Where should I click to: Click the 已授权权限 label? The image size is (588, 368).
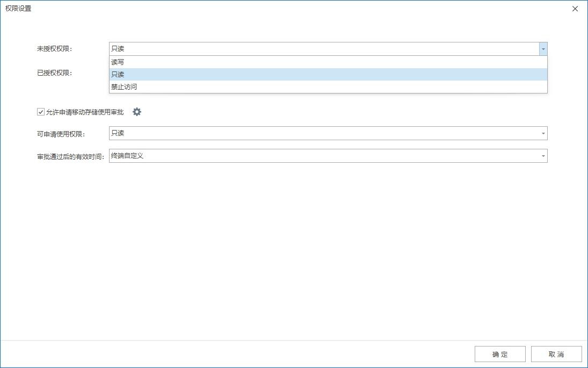click(x=54, y=73)
